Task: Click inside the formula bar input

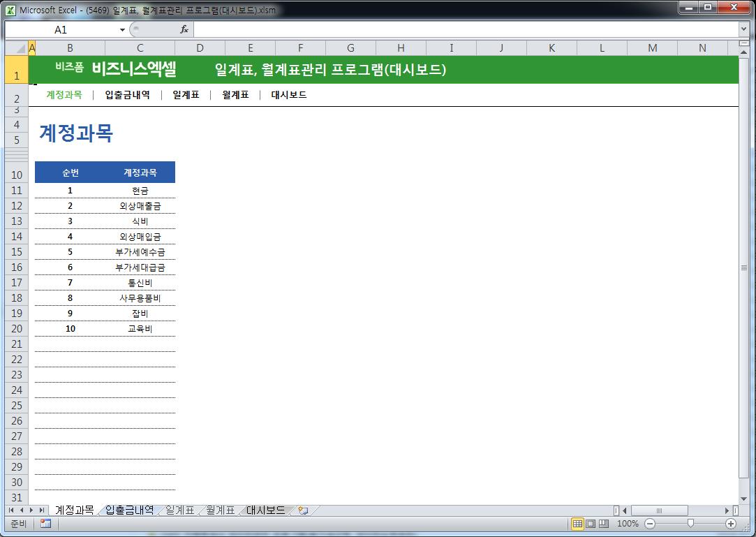Action: [466, 29]
